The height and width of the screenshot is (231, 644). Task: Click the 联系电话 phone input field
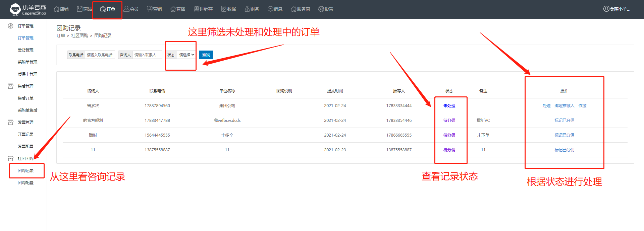pos(100,55)
